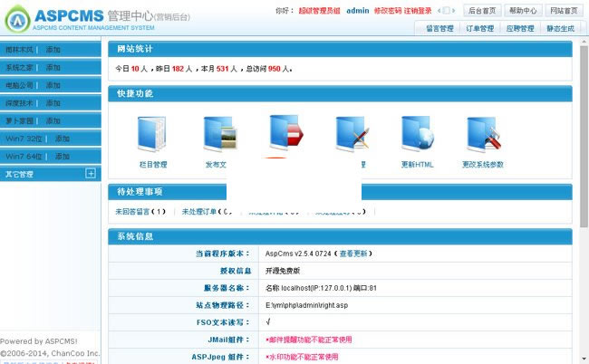Switch to 订单管理 tab
Image resolution: width=589 pixels, height=364 pixels.
click(479, 28)
